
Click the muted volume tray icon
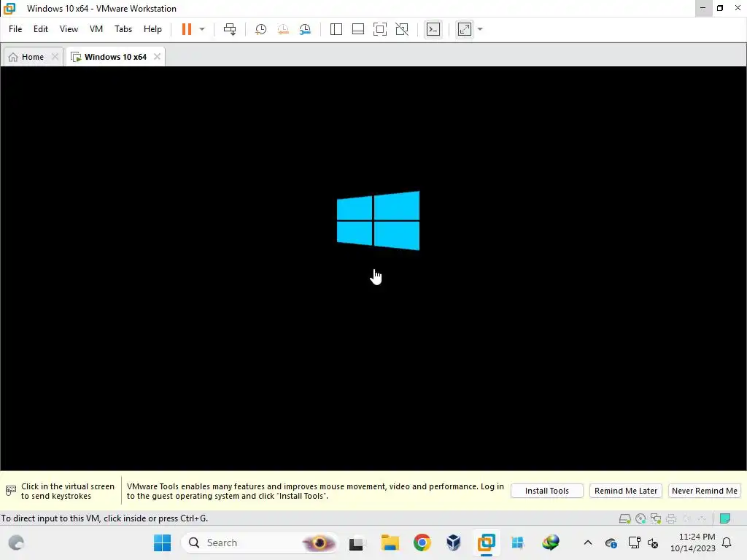[653, 543]
